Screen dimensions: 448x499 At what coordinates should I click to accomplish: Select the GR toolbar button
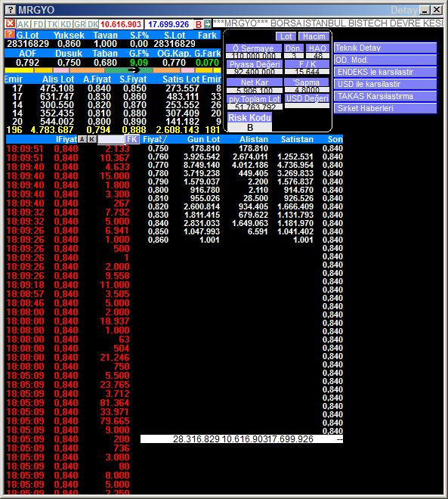click(79, 24)
